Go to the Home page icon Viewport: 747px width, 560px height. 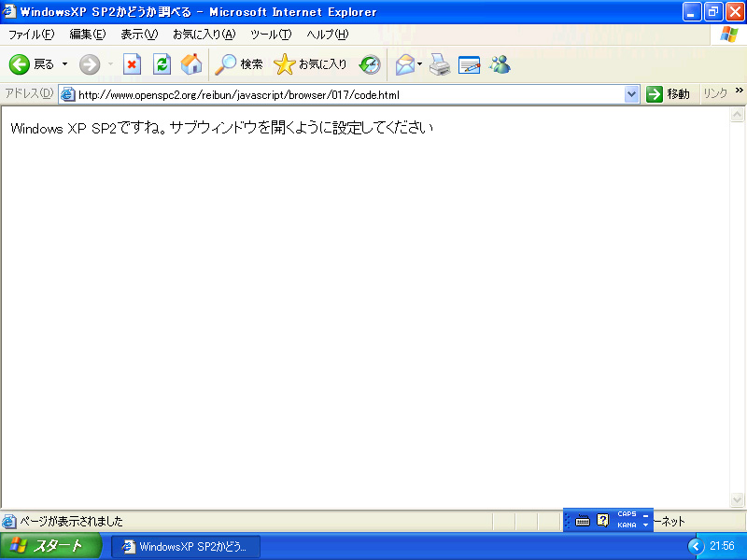pos(191,64)
